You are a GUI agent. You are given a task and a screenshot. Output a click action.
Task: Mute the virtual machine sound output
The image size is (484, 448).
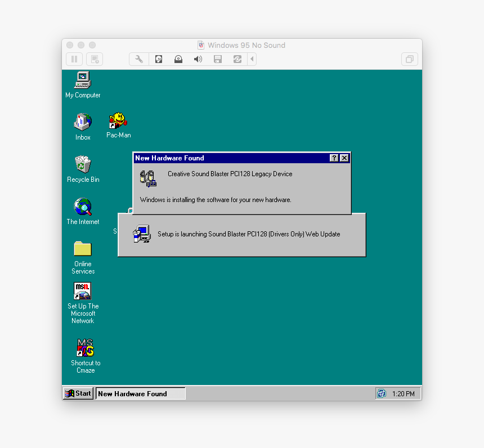[x=198, y=59]
